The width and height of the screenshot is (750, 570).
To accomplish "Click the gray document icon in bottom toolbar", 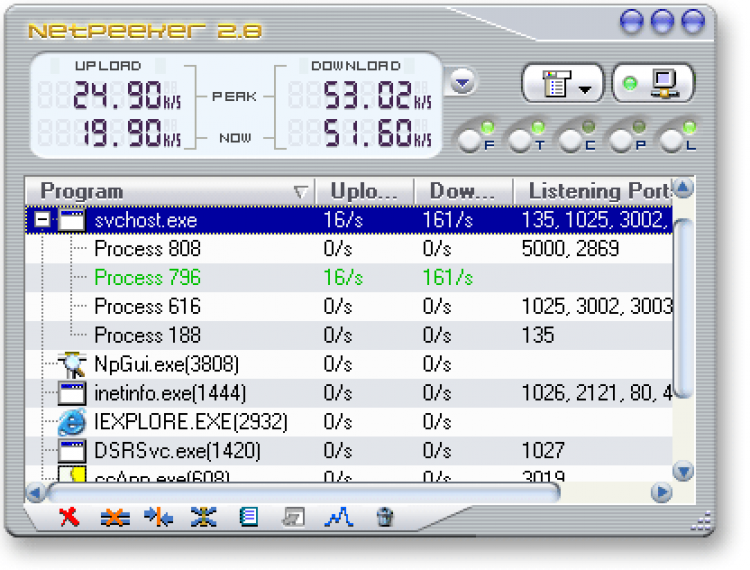I will coord(293,517).
